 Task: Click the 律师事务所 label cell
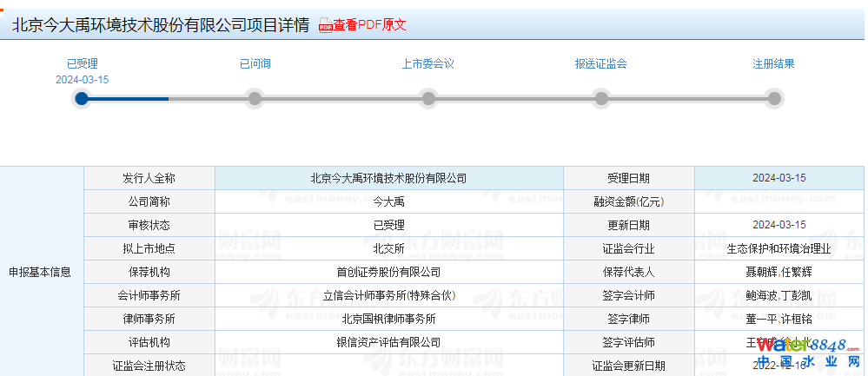point(149,319)
